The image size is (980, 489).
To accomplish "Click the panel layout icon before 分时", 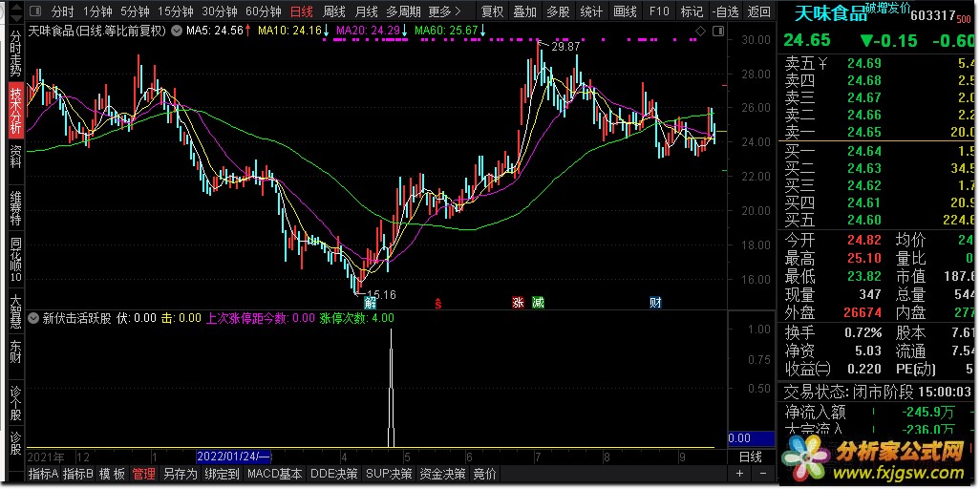I will tap(37, 11).
